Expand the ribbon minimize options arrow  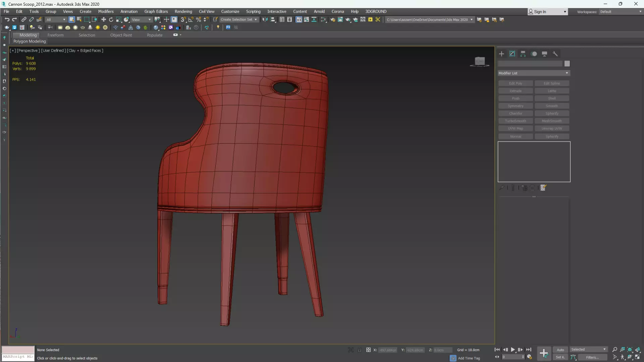pos(181,35)
